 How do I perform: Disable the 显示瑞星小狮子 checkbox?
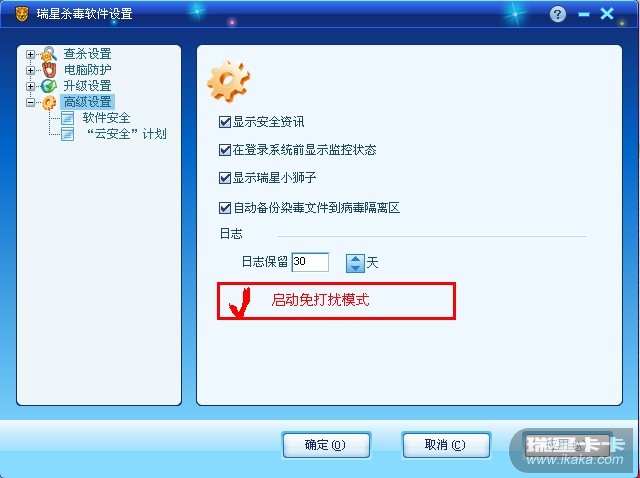coord(225,178)
